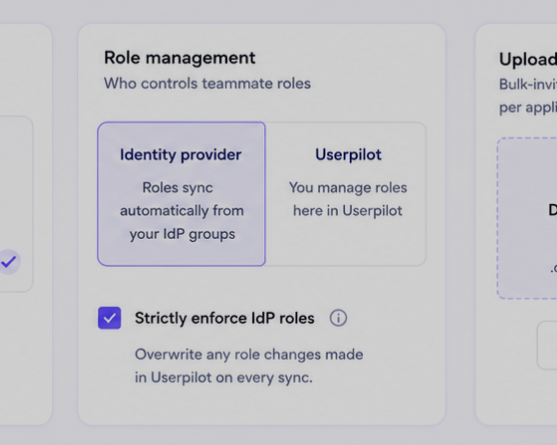Click the in Userpilot on every sync line
The height and width of the screenshot is (445, 557).
(x=223, y=378)
